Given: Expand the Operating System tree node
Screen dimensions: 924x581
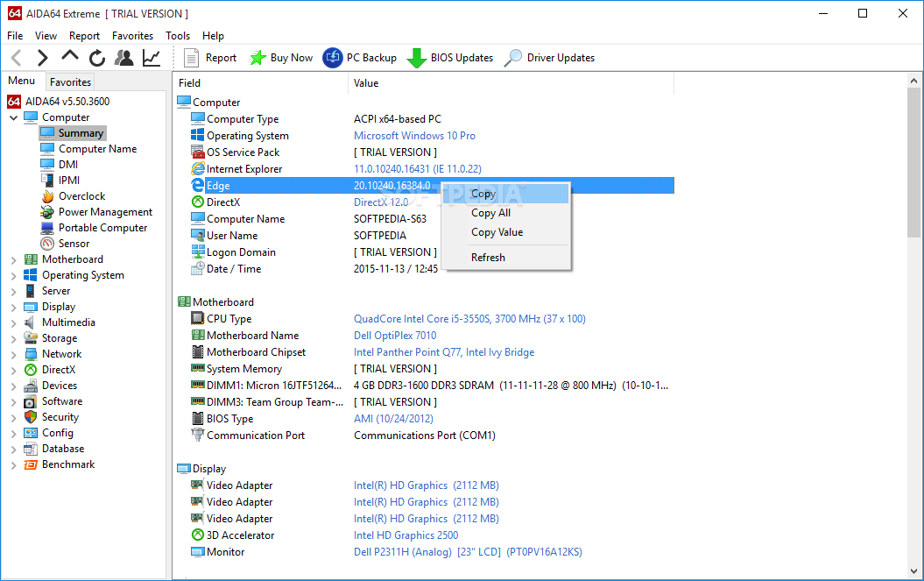Looking at the screenshot, I should [13, 275].
